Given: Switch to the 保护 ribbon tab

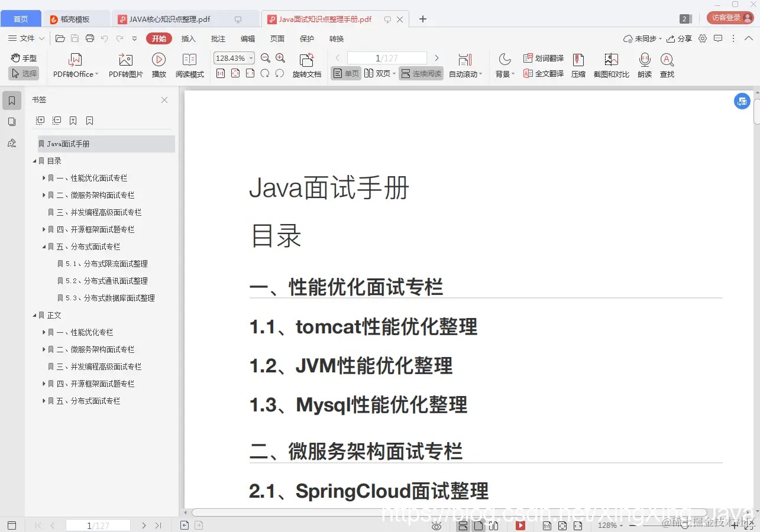Looking at the screenshot, I should pyautogui.click(x=307, y=38).
